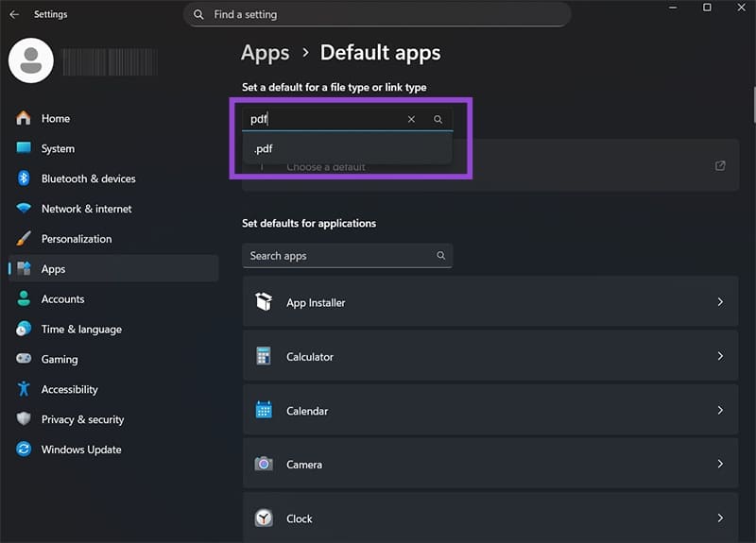Clear the pdf file type search text

pyautogui.click(x=411, y=119)
